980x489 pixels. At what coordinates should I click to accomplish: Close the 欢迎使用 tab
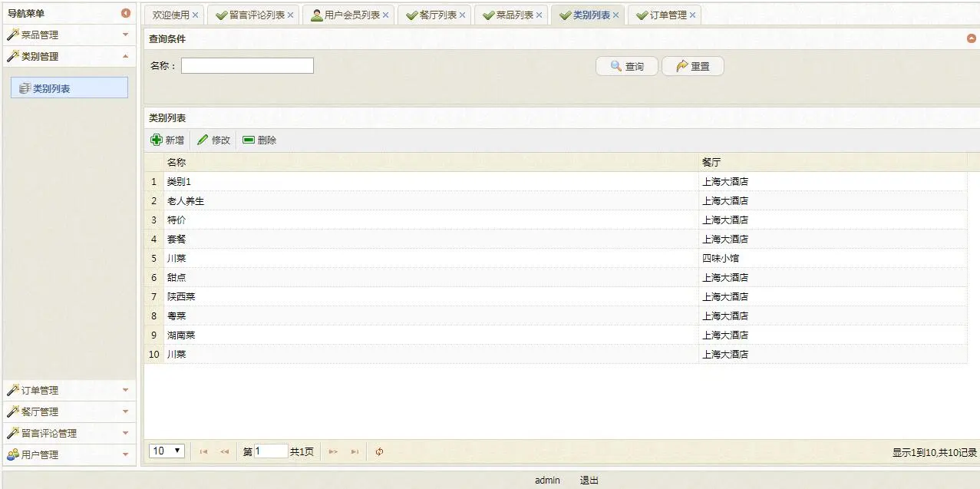[x=196, y=15]
